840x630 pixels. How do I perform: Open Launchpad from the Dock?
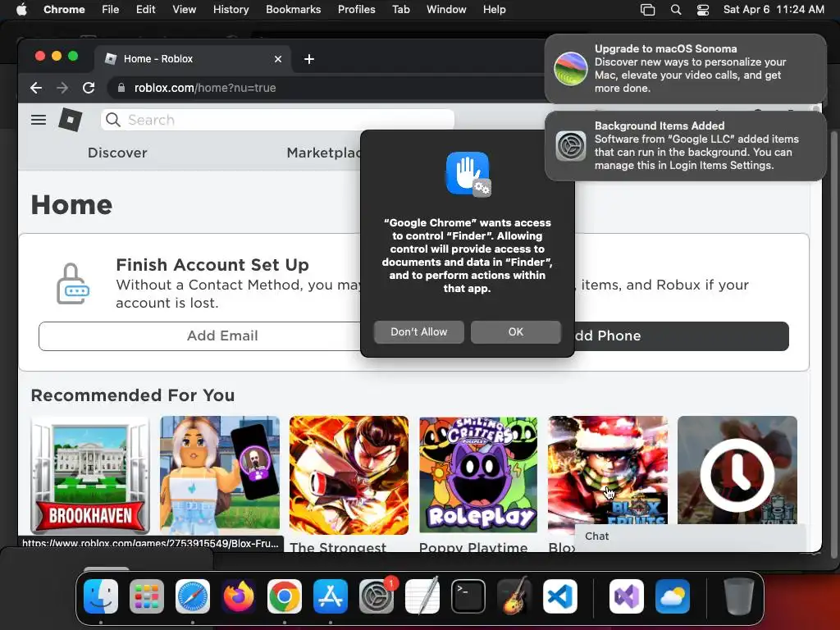[x=147, y=596]
